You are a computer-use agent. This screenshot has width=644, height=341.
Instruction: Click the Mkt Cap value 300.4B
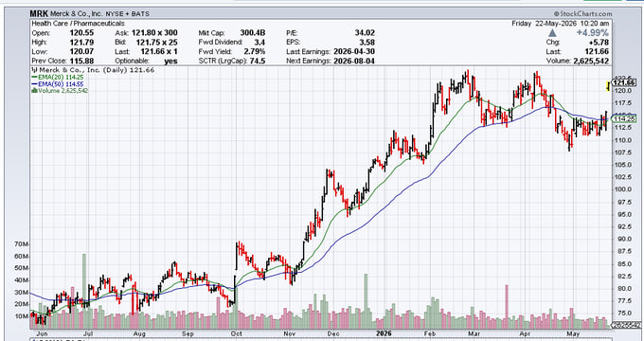pyautogui.click(x=253, y=33)
